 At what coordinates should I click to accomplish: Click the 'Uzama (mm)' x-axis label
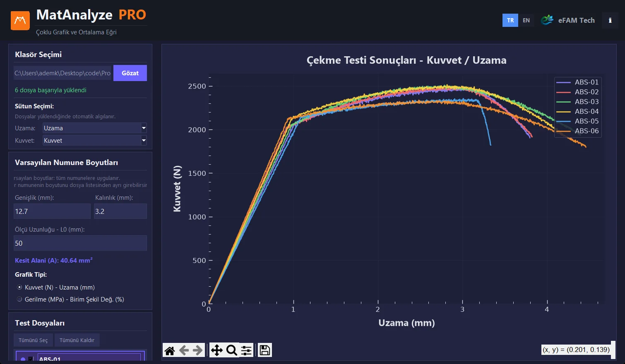tap(406, 323)
